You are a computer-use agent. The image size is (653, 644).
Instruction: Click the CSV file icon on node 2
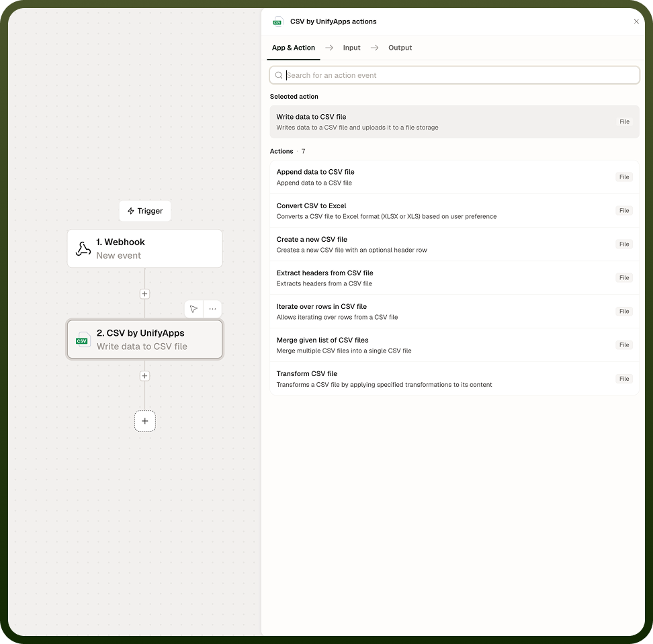click(83, 340)
